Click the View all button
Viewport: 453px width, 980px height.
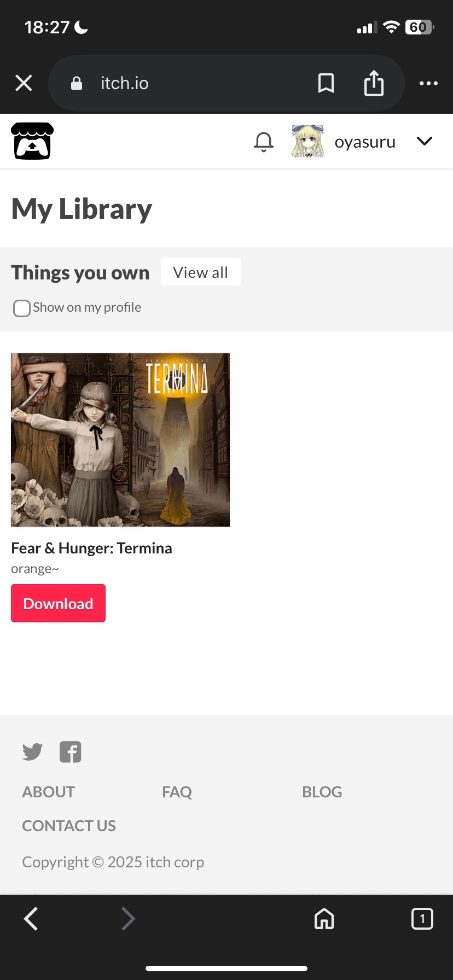[x=201, y=272]
